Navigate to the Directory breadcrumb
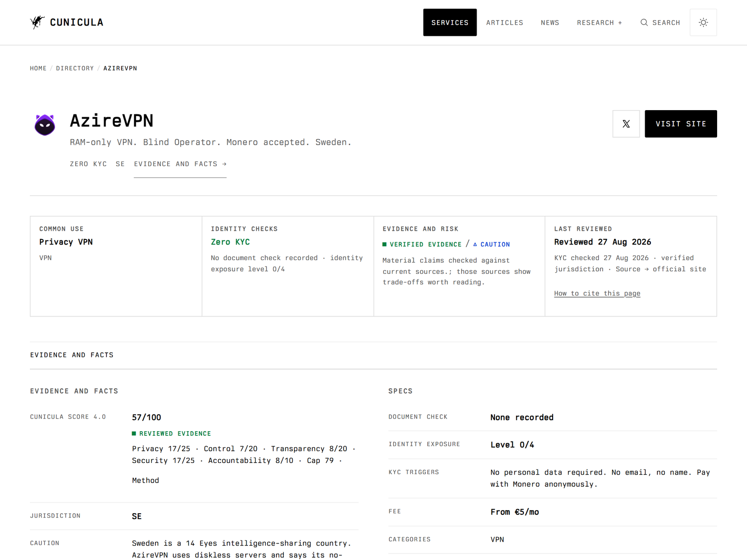The height and width of the screenshot is (560, 747). [75, 68]
